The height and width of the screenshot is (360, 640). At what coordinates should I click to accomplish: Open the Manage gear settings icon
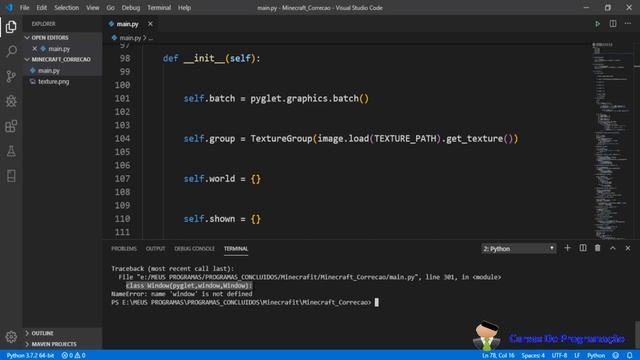click(x=11, y=337)
